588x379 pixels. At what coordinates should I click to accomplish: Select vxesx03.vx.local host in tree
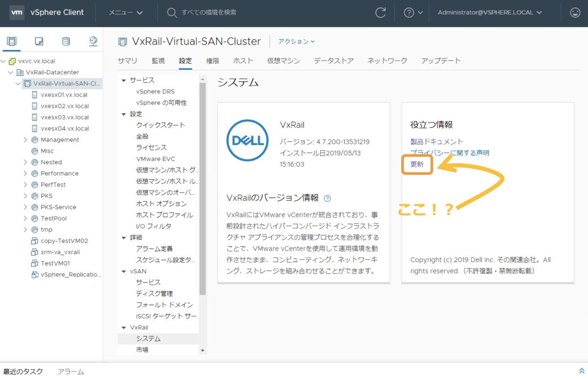tap(65, 117)
